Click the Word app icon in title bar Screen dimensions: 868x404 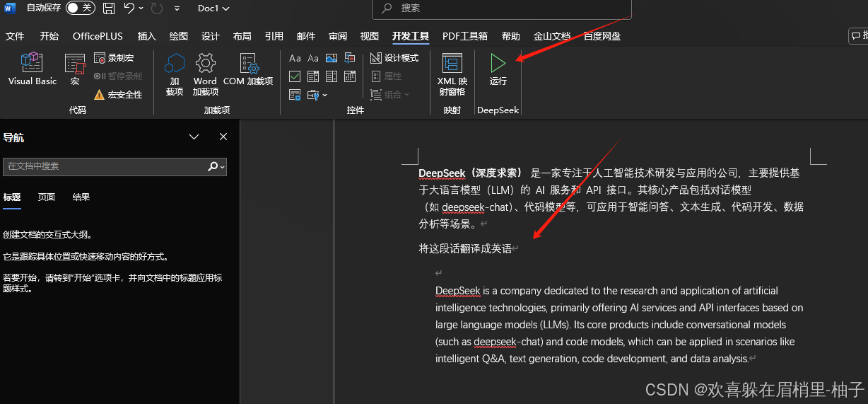[x=10, y=8]
